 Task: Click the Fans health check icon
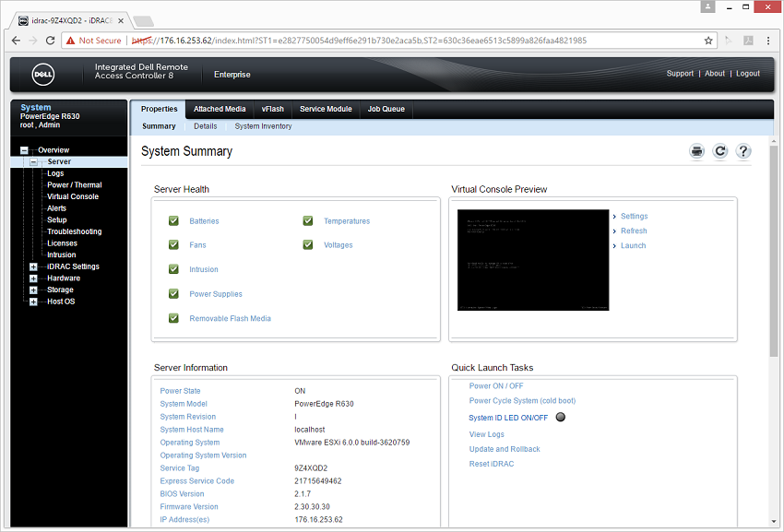tap(173, 244)
